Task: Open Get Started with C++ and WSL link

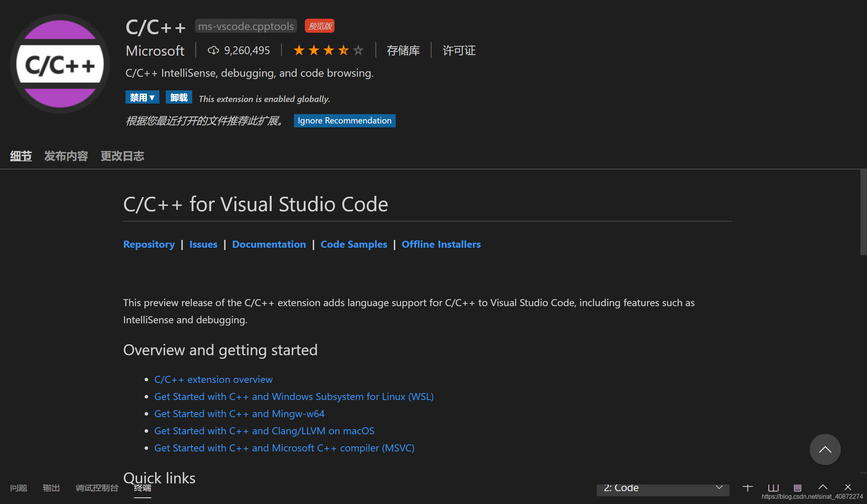Action: [x=294, y=397]
